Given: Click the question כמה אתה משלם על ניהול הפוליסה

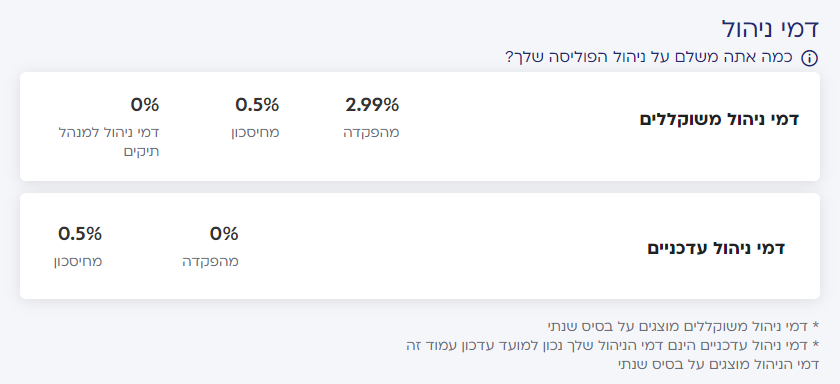Looking at the screenshot, I should point(649,57).
